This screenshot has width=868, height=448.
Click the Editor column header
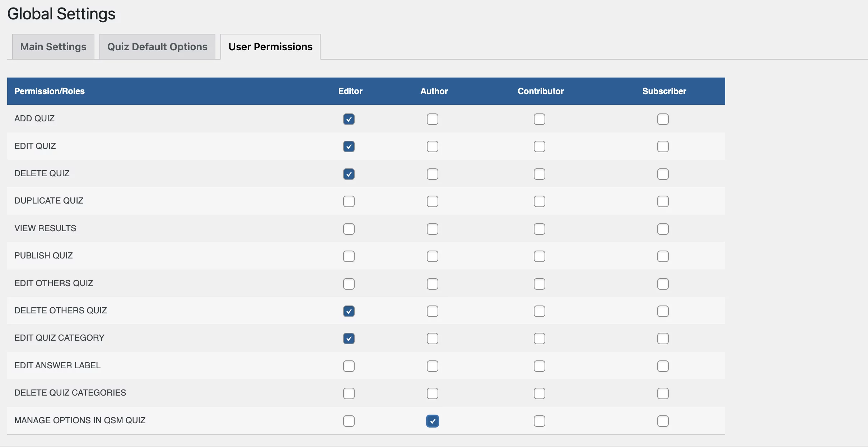coord(350,91)
